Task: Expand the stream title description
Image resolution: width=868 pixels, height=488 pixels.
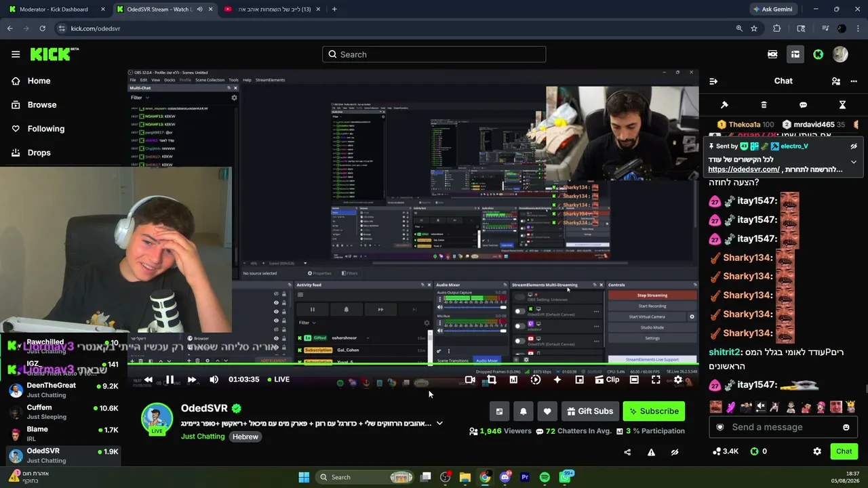Action: 439,424
